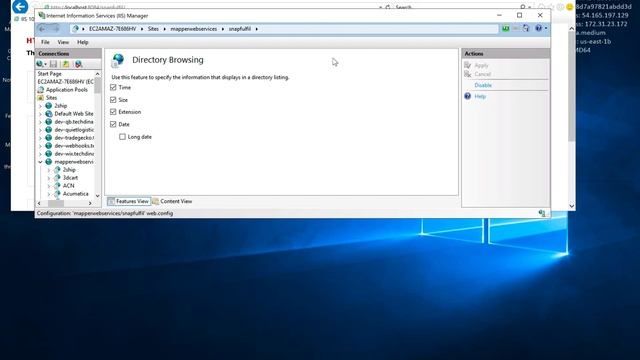Click the Sites folder icon
This screenshot has width=640, height=360.
pyautogui.click(x=40, y=98)
